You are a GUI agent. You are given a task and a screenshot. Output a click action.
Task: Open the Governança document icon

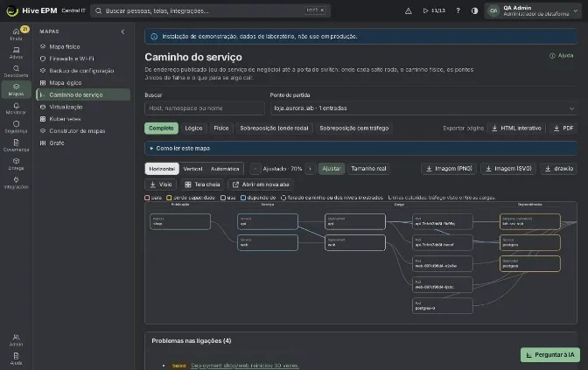coord(16,143)
